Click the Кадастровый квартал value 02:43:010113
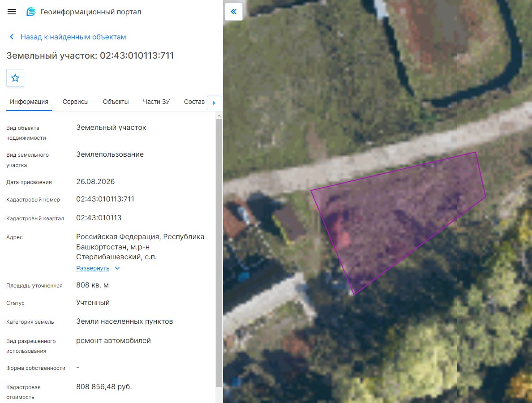The width and height of the screenshot is (532, 403). click(99, 218)
